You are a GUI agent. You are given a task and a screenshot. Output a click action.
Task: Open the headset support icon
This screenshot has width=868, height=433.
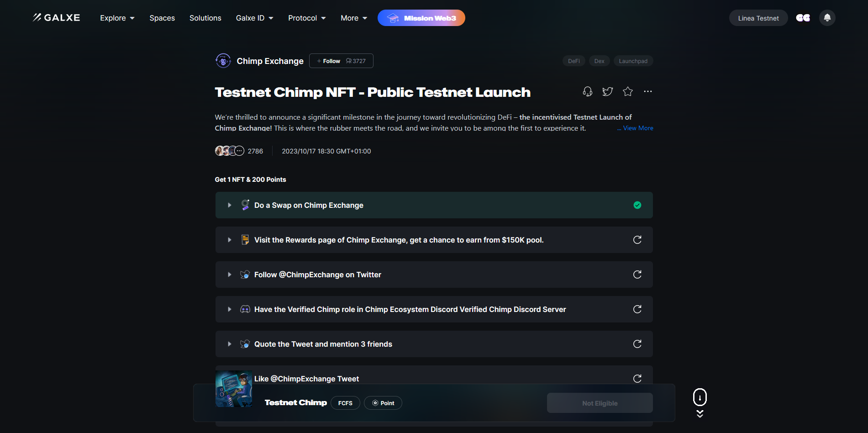pos(588,92)
